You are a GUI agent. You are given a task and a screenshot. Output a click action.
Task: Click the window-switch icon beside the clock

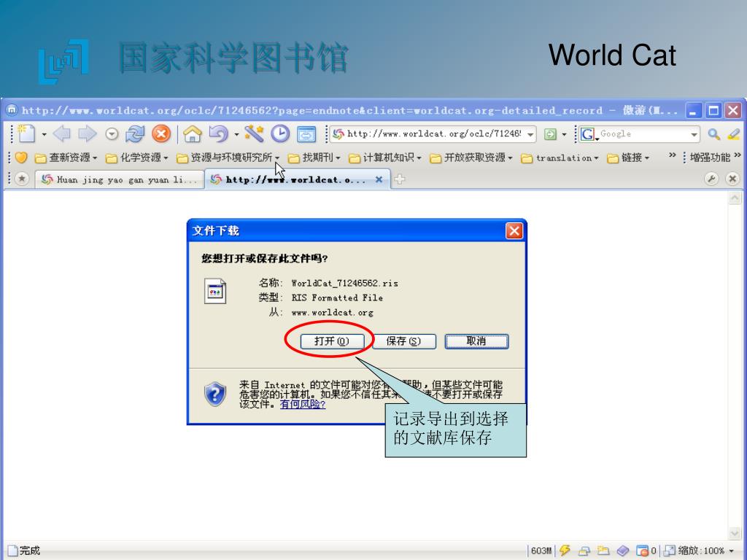point(306,134)
